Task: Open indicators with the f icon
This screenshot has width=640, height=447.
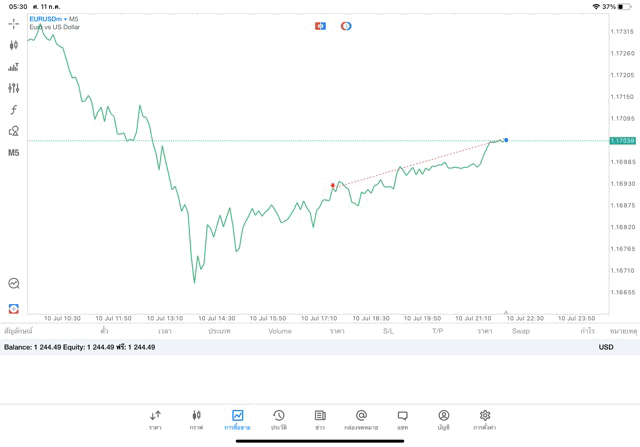Action: click(13, 110)
